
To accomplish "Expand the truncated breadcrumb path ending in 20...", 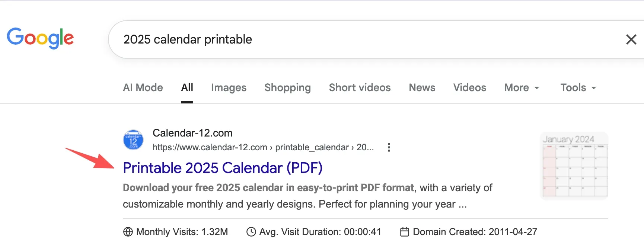I will click(367, 147).
